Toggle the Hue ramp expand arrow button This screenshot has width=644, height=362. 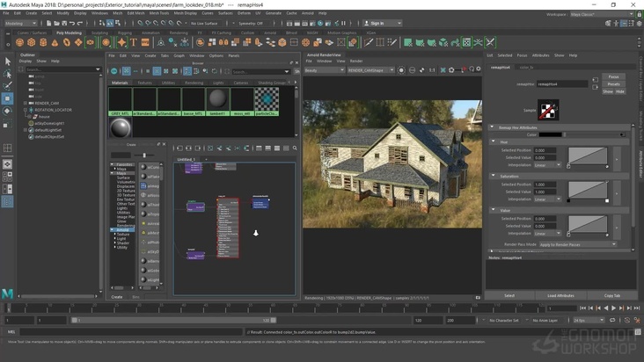[617, 159]
